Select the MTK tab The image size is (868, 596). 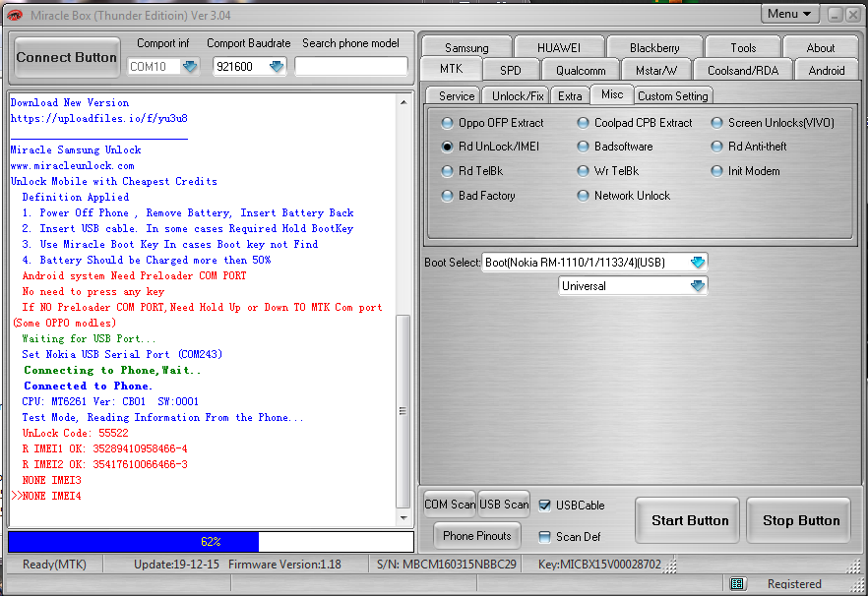(x=451, y=69)
